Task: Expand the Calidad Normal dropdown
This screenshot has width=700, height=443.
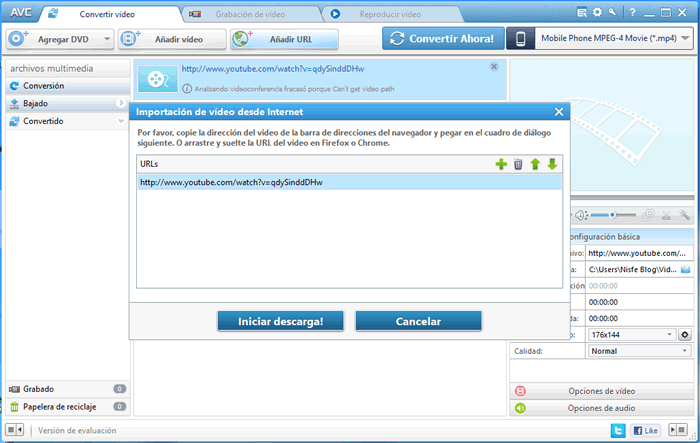Action: tap(685, 352)
